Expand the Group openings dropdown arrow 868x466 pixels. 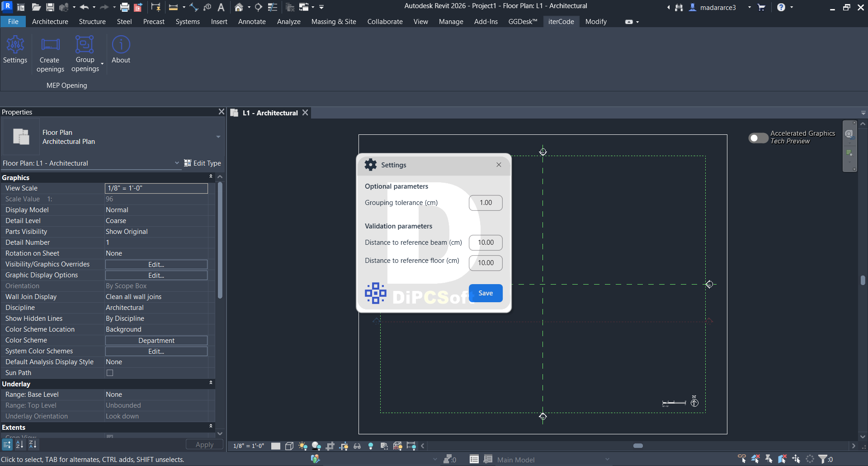(102, 64)
